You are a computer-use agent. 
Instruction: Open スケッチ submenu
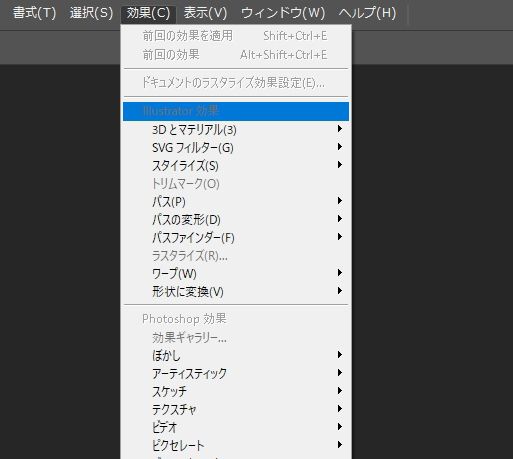(236, 392)
